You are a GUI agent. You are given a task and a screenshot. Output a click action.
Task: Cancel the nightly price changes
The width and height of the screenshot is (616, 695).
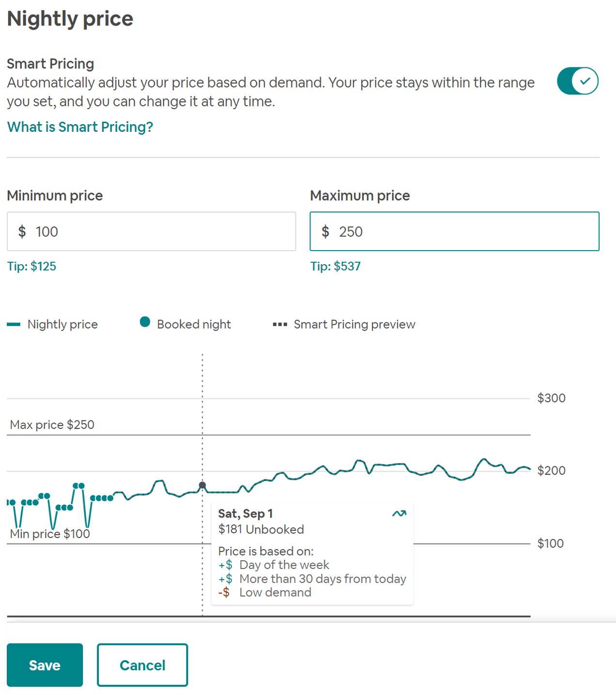click(x=142, y=665)
